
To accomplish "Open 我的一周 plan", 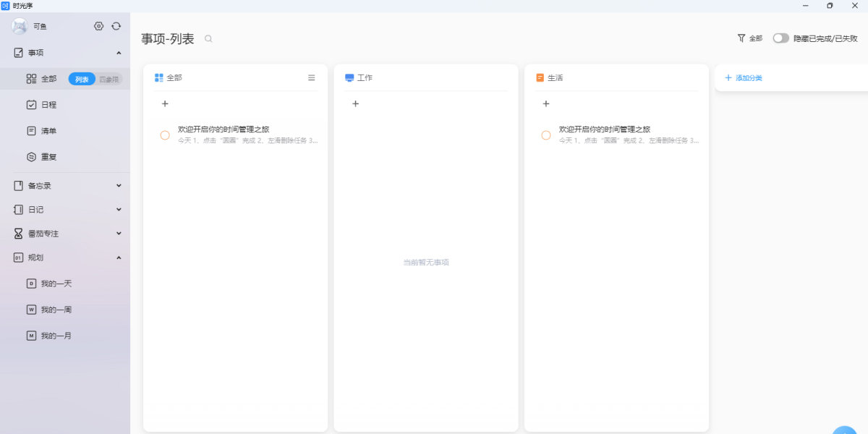I will [x=56, y=310].
